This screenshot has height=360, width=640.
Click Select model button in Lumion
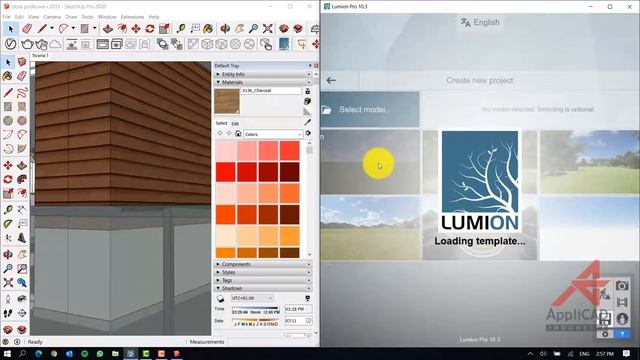point(370,109)
